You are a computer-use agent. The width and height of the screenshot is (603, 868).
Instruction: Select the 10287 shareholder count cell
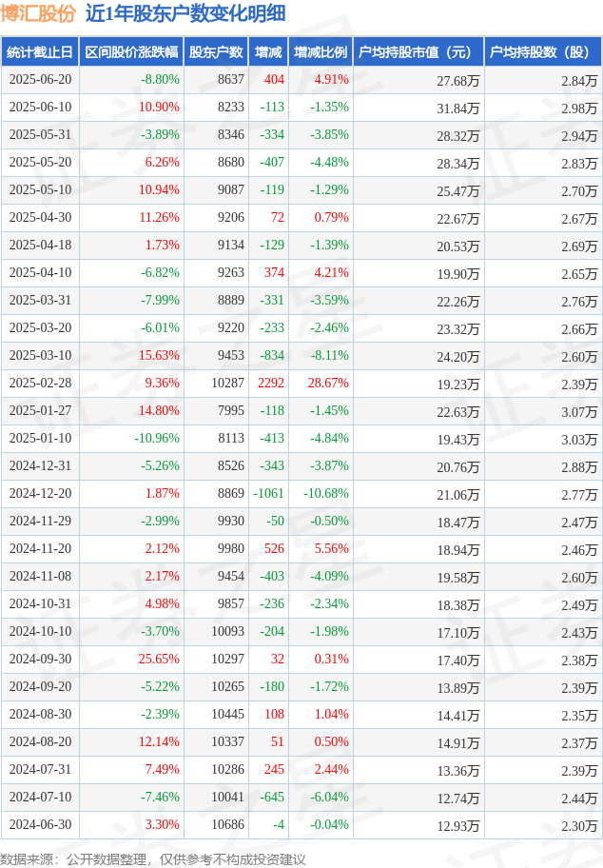[x=228, y=383]
